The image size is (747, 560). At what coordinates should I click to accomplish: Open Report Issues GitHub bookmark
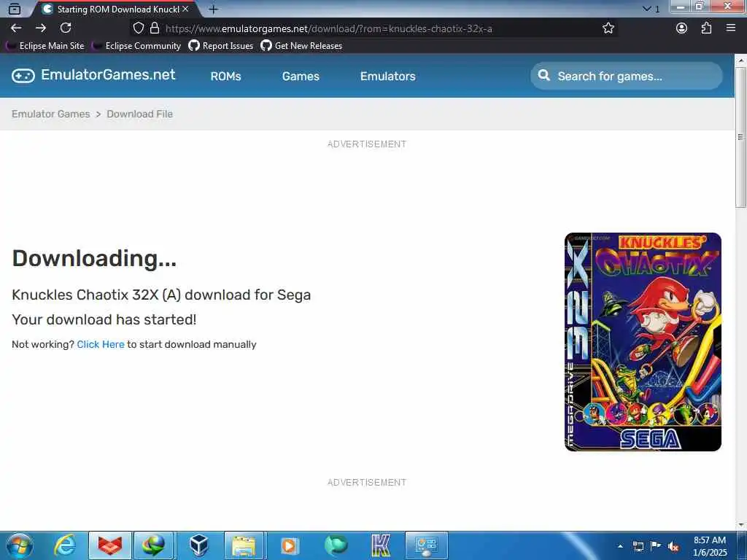pos(220,46)
